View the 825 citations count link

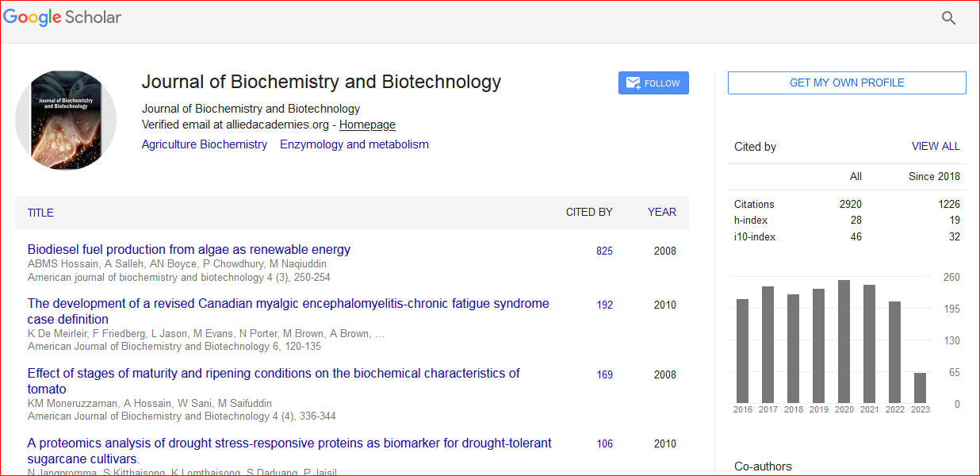(x=604, y=251)
